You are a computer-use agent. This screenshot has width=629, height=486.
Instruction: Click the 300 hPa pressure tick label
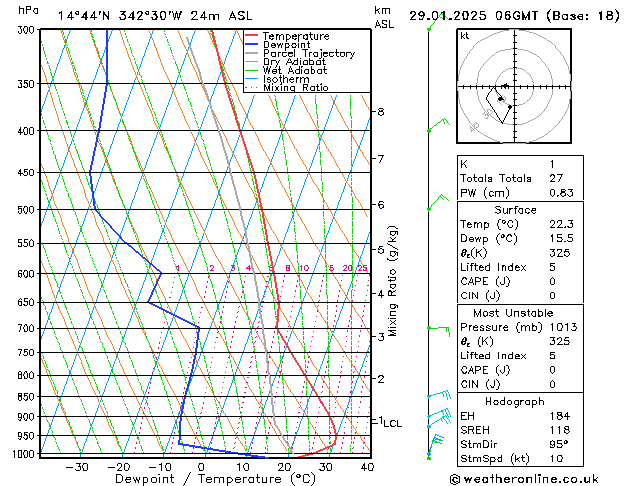coord(26,30)
